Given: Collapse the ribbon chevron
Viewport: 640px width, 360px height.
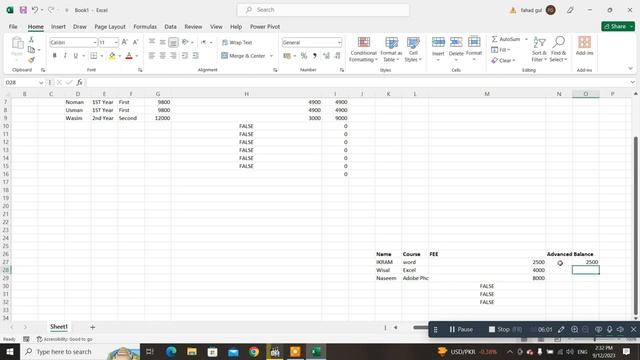Looking at the screenshot, I should (631, 69).
